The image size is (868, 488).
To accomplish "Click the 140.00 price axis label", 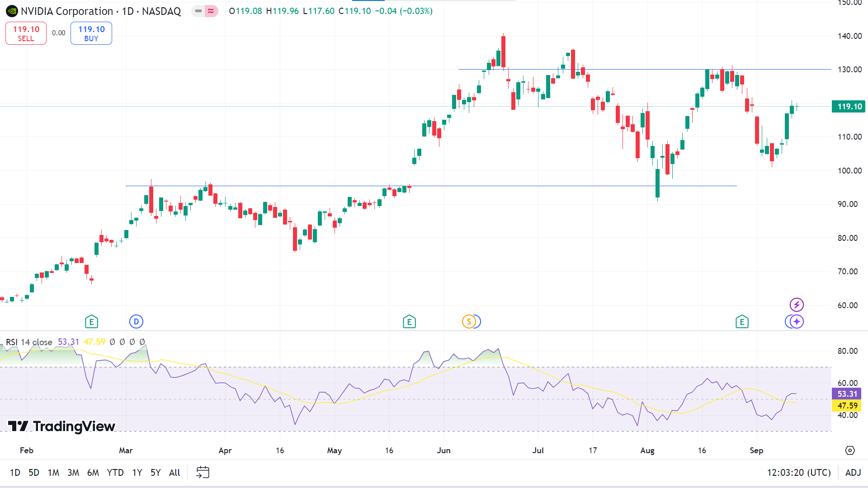I will point(849,36).
